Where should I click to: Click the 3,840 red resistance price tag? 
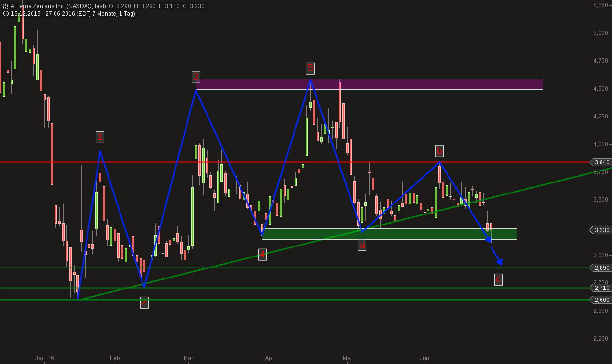coord(601,162)
